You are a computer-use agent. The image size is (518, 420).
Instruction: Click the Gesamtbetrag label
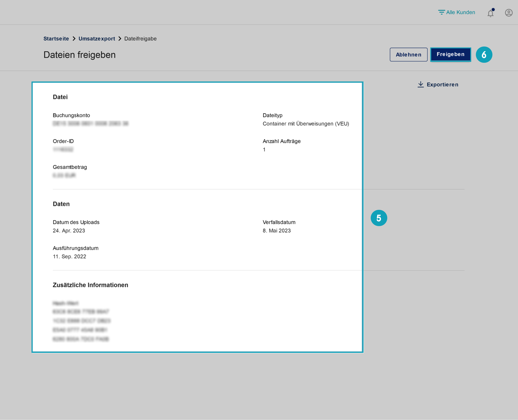(70, 167)
